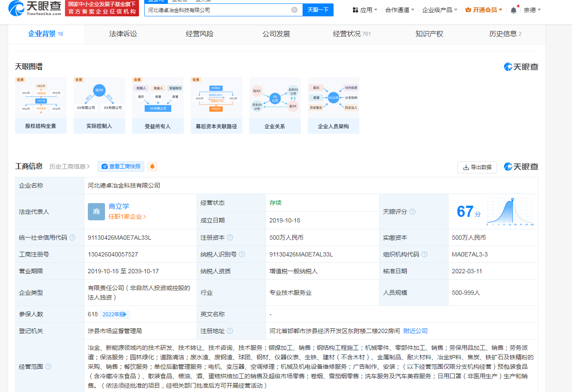
Task: Open legal representative 商立学 link
Action: (x=119, y=206)
